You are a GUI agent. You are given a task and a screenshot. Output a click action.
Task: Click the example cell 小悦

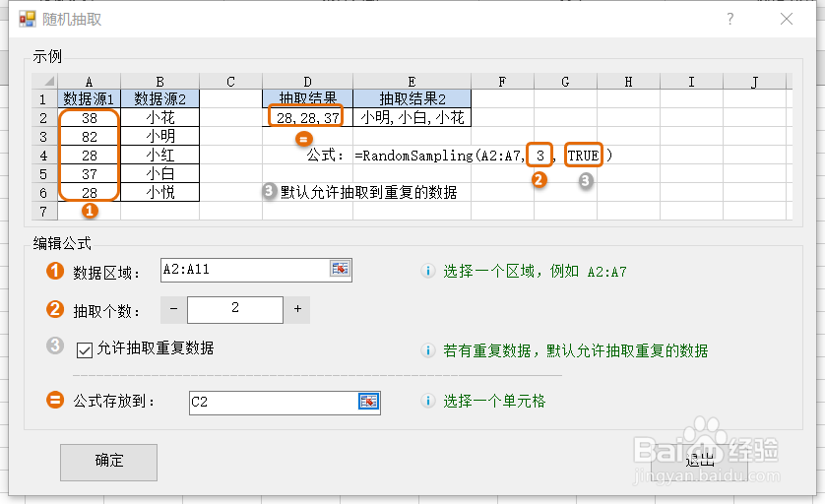click(x=159, y=192)
